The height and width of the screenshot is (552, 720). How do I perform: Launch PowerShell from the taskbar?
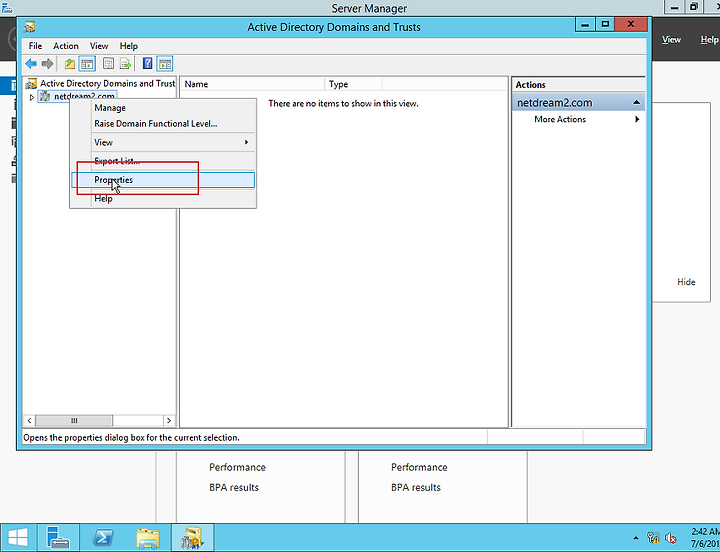tap(103, 537)
